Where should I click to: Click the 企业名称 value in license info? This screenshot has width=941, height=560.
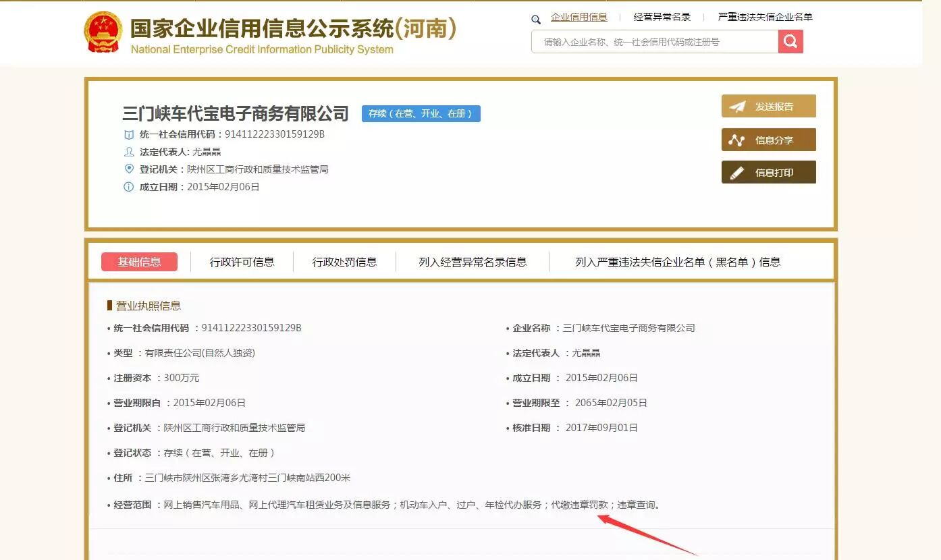[x=629, y=328]
